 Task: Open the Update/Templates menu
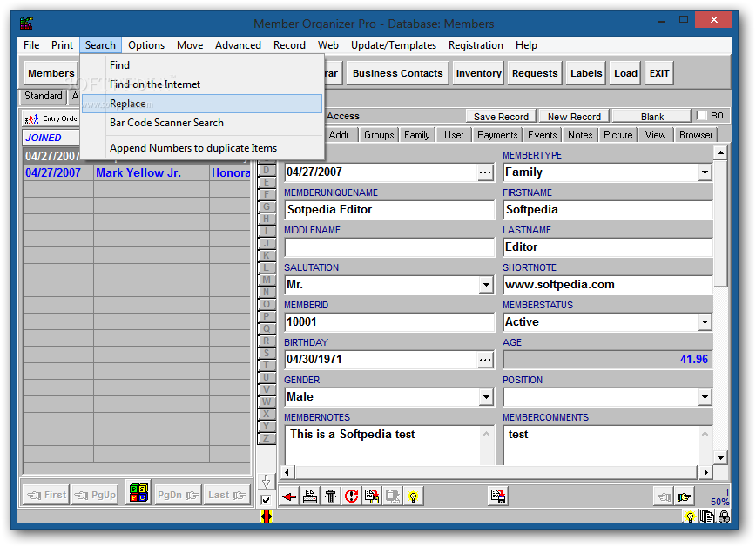tap(394, 45)
